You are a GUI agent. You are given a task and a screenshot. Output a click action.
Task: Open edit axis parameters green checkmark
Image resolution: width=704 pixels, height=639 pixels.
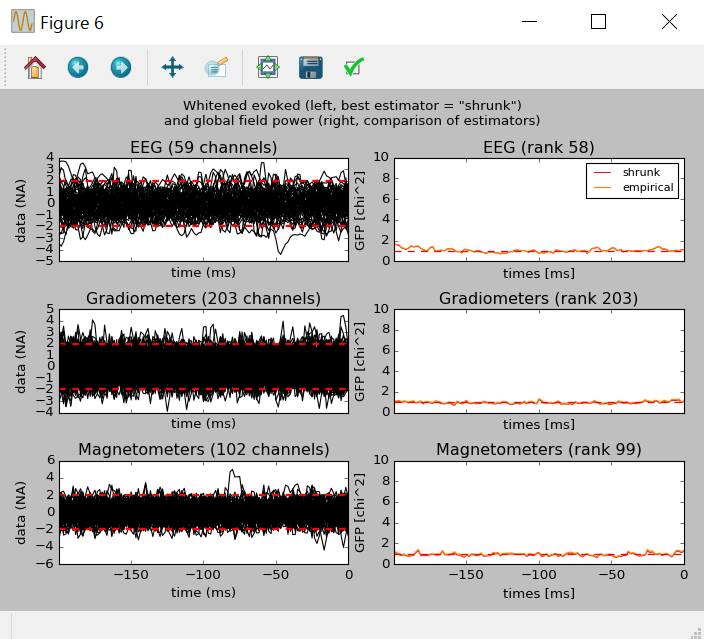[353, 67]
